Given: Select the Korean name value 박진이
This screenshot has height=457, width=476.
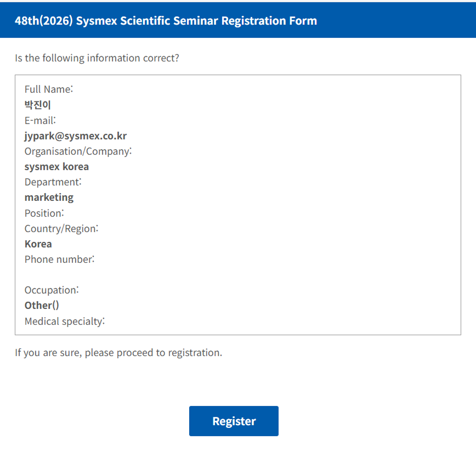Looking at the screenshot, I should 38,105.
